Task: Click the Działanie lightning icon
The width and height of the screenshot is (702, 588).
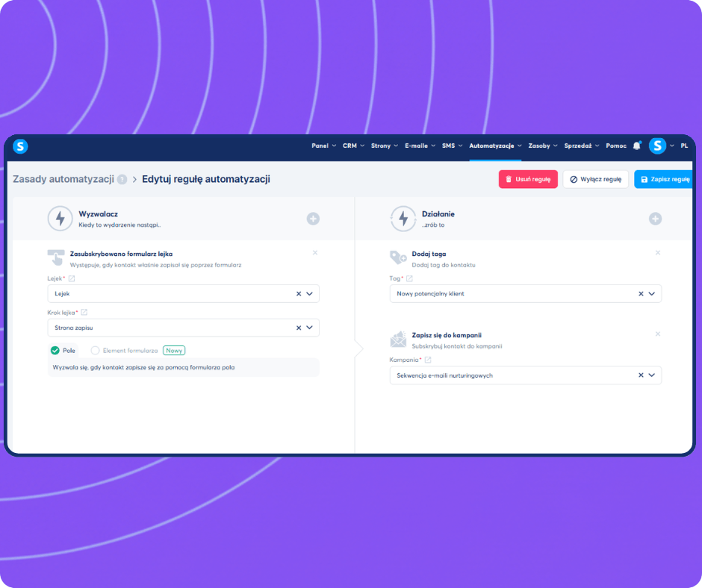Action: click(x=403, y=219)
